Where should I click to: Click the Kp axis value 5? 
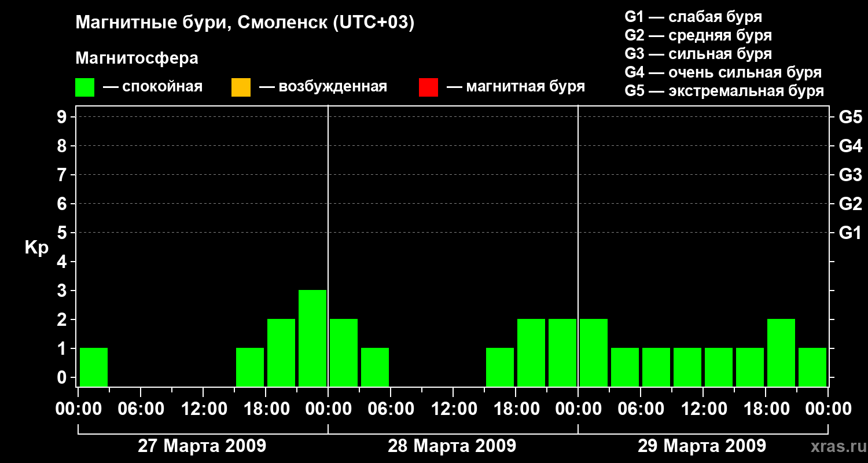coord(62,233)
